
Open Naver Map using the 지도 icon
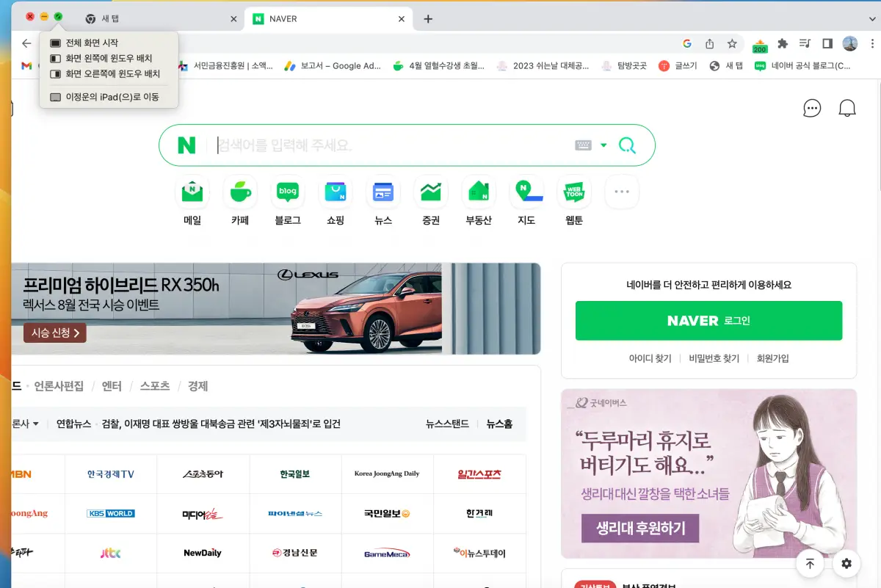pyautogui.click(x=526, y=191)
